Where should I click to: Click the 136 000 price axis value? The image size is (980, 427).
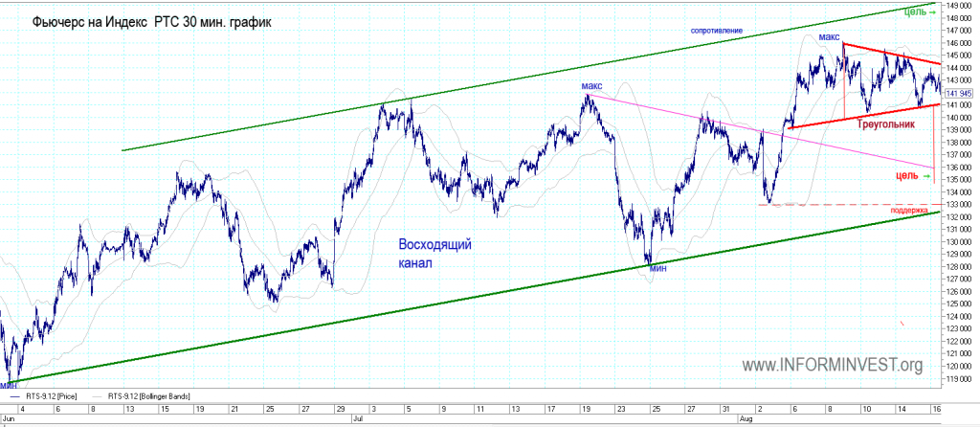pos(959,167)
